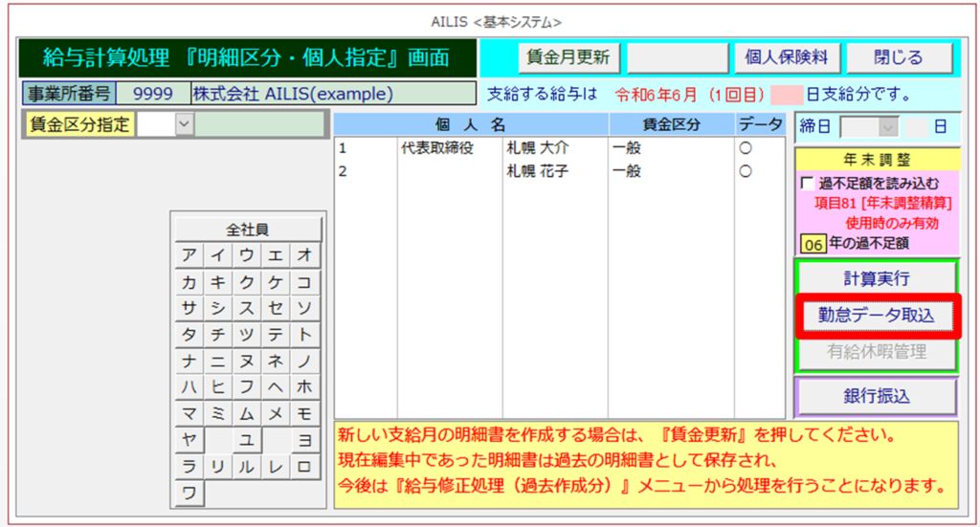The image size is (980, 527).
Task: Click the 賃金月更新 button
Action: pos(568,57)
